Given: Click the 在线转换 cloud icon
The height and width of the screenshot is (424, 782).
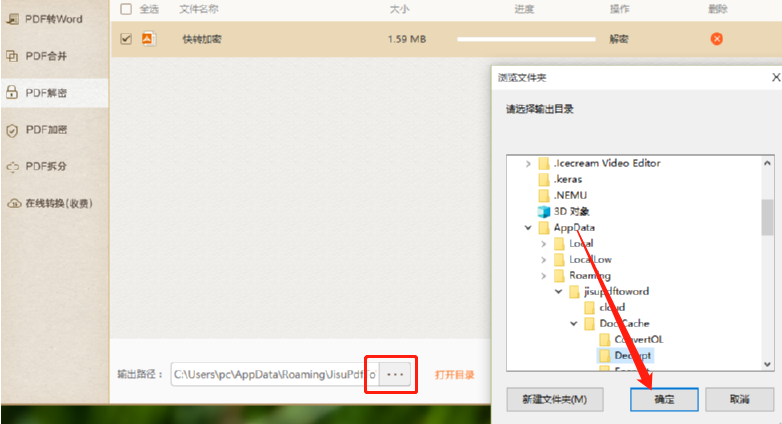Looking at the screenshot, I should tap(13, 204).
